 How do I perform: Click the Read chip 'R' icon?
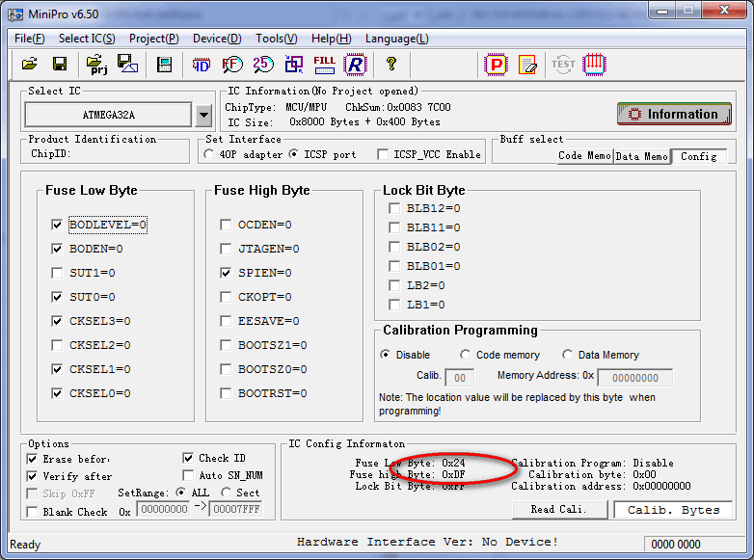coord(356,65)
